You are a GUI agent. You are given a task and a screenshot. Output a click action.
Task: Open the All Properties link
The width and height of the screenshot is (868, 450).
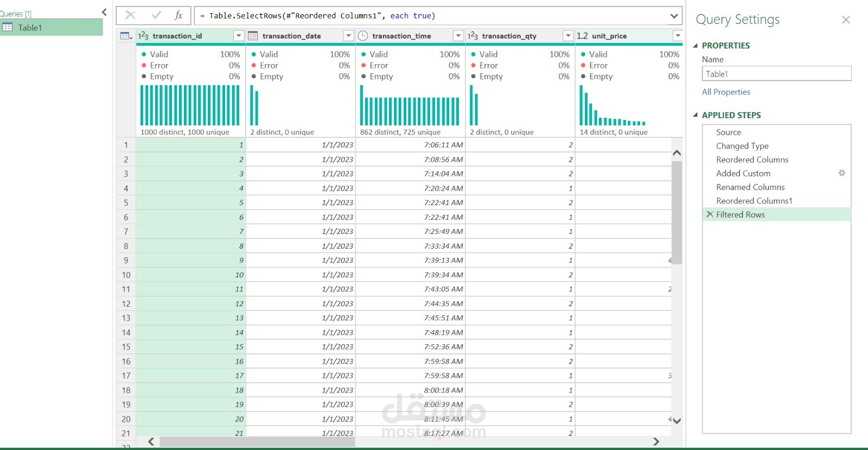pos(726,92)
